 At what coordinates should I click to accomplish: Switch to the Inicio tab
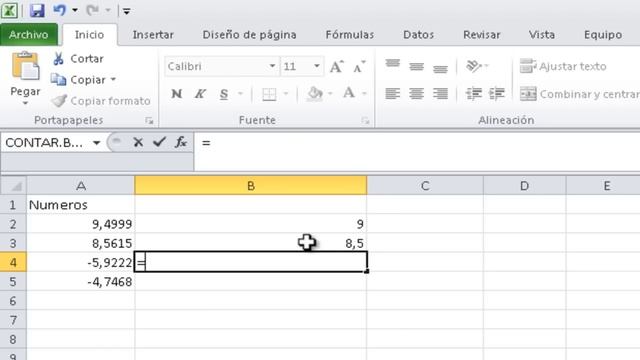pyautogui.click(x=89, y=35)
